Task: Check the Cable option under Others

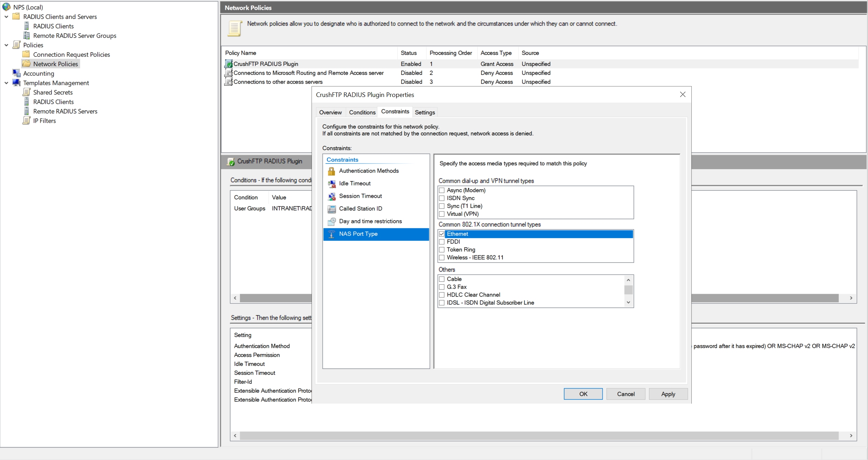Action: tap(442, 279)
